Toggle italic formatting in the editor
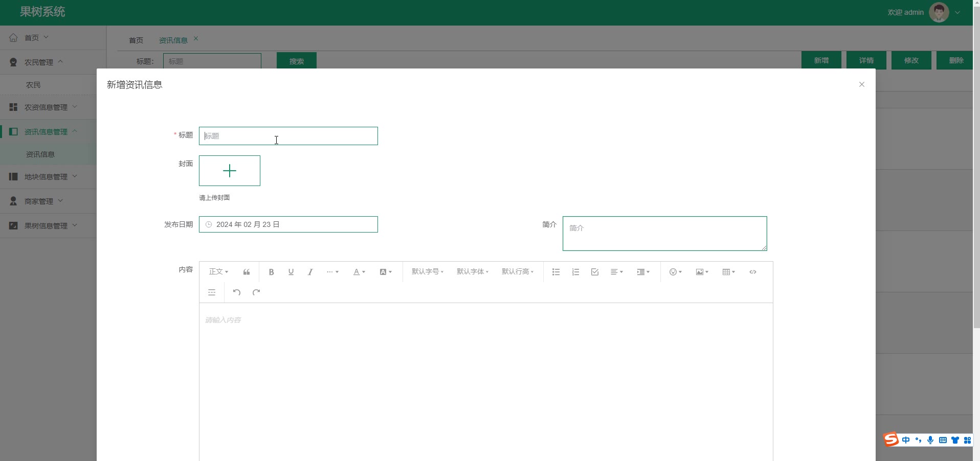 (x=310, y=272)
